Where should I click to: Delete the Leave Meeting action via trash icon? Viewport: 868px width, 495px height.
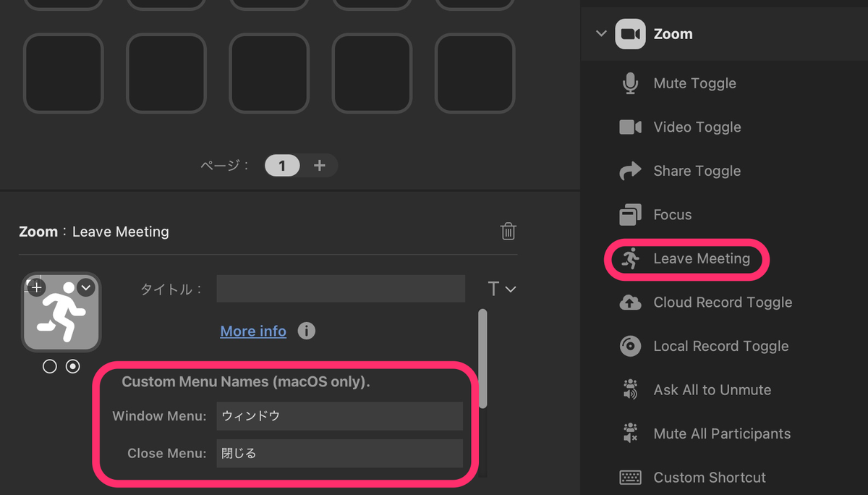click(508, 231)
